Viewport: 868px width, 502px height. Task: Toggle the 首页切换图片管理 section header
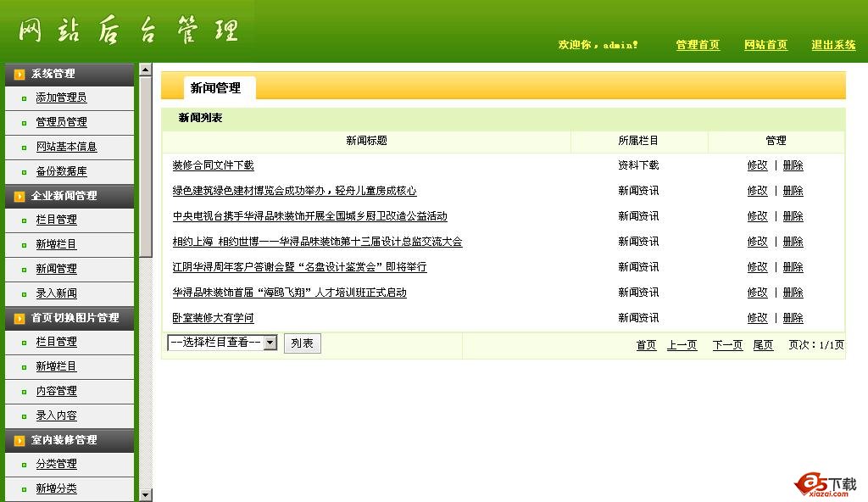click(x=70, y=318)
